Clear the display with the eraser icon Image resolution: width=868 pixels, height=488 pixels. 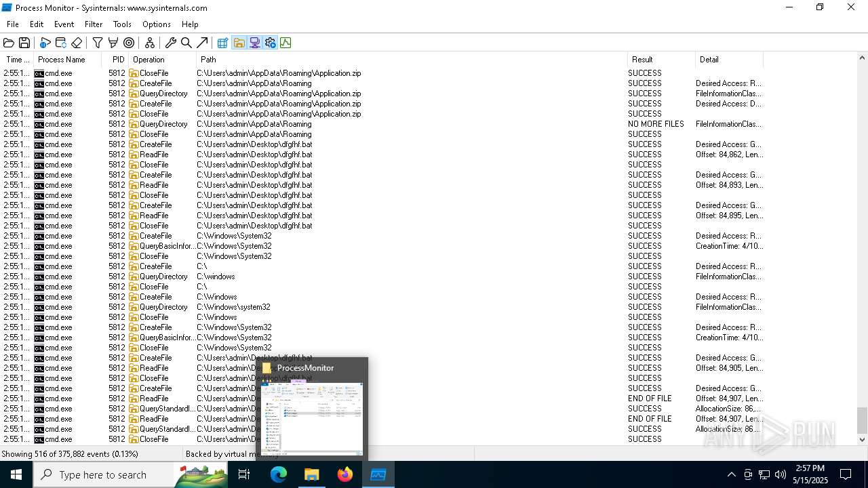click(x=77, y=43)
